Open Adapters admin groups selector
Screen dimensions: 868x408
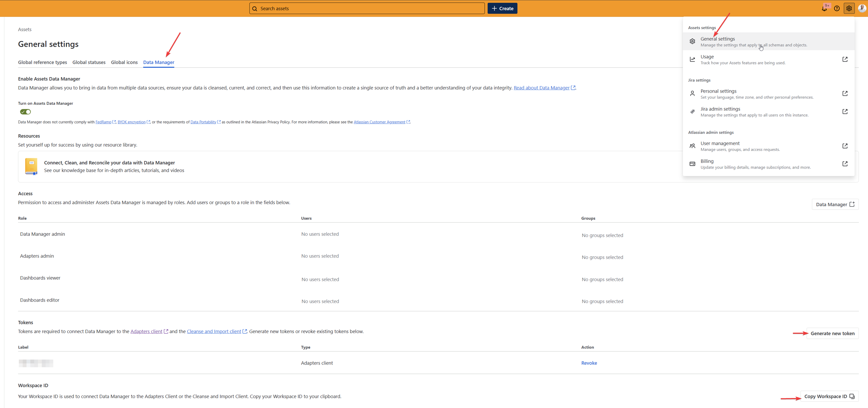click(x=602, y=257)
